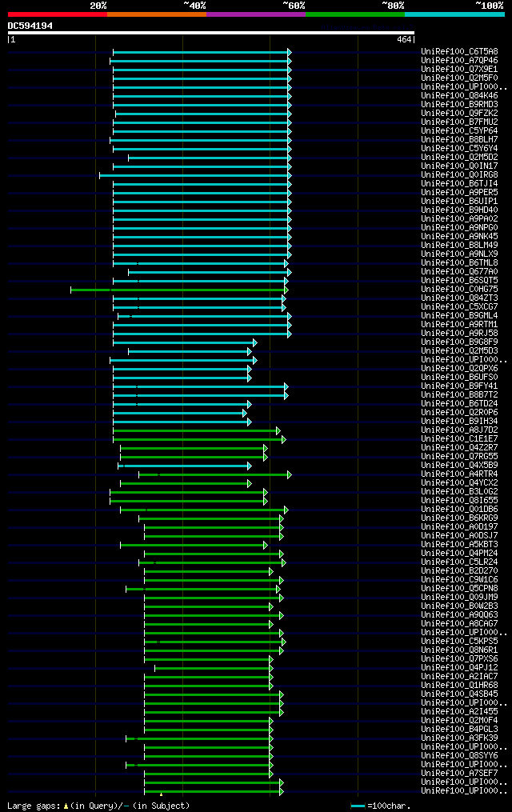Select the UniRef100_B9G8F9 label
512x812 pixels.
pos(460,342)
